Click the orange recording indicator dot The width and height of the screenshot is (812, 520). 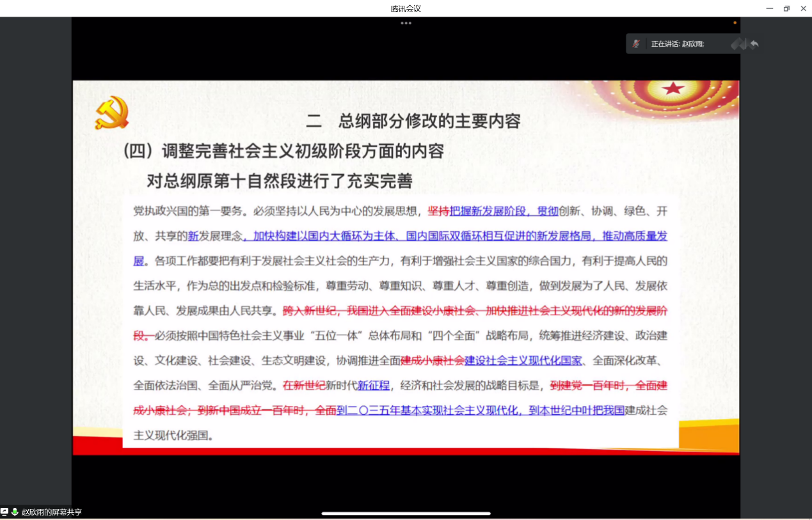[735, 22]
